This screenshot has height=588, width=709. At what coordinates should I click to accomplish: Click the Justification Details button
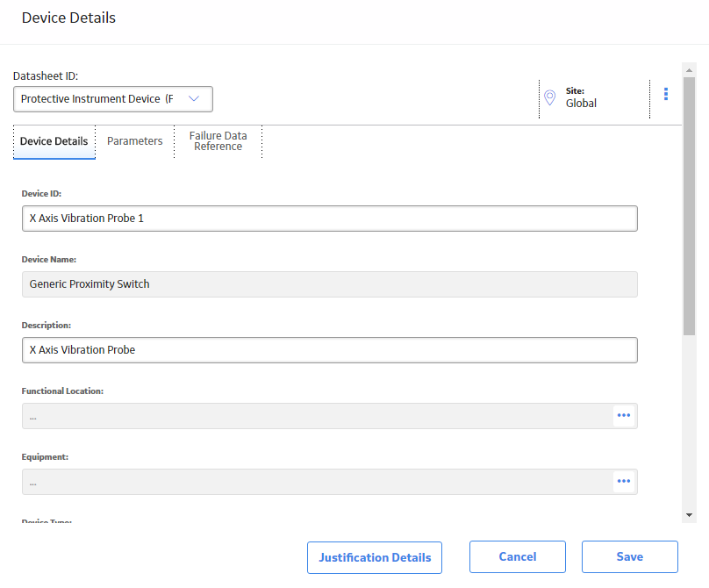coord(375,557)
